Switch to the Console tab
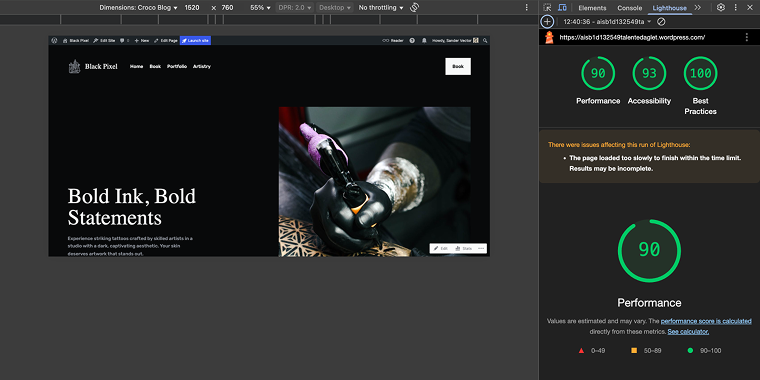Viewport: 760px width, 380px height. pyautogui.click(x=630, y=8)
